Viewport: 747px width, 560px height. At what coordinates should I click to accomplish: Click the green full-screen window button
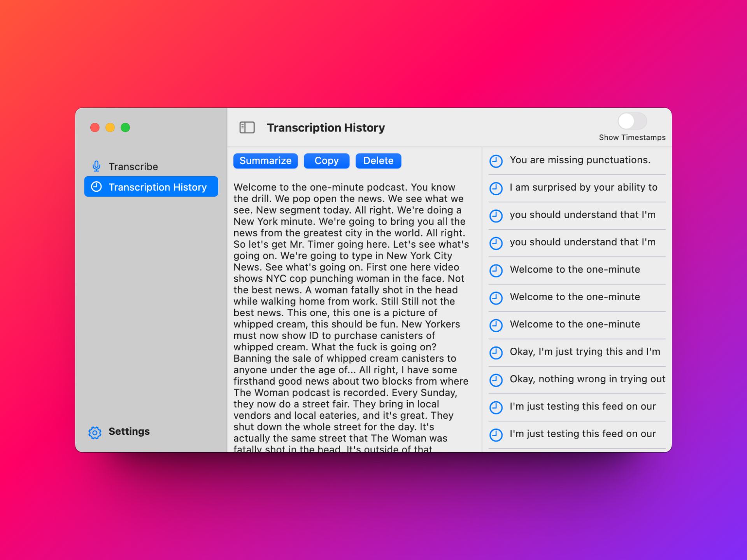click(x=125, y=128)
